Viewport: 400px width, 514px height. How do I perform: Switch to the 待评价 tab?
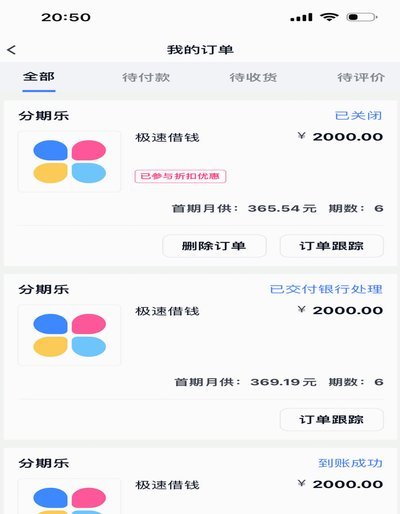pyautogui.click(x=361, y=78)
